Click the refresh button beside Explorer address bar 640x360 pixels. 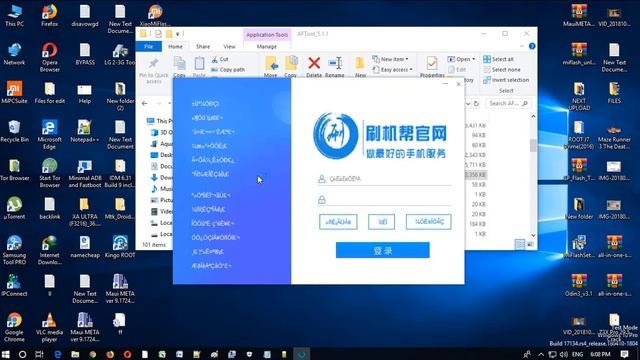pos(476,104)
